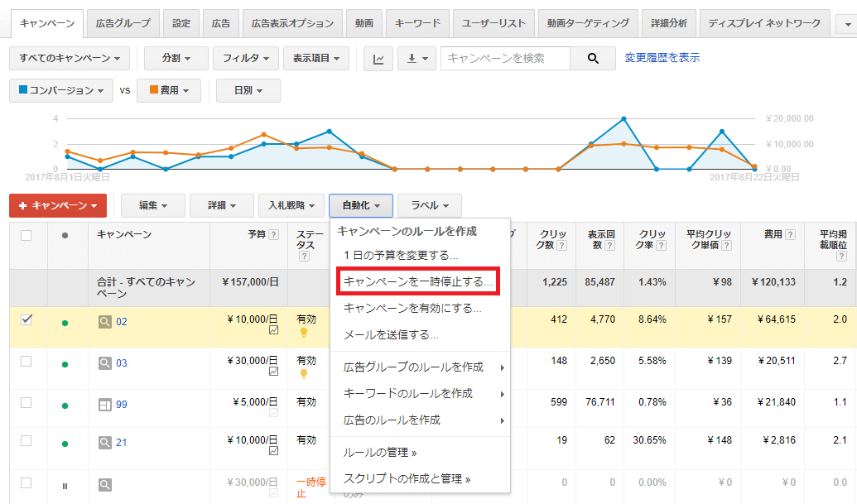Click スクリプトの作成と管理 link
857x504 pixels.
click(406, 479)
